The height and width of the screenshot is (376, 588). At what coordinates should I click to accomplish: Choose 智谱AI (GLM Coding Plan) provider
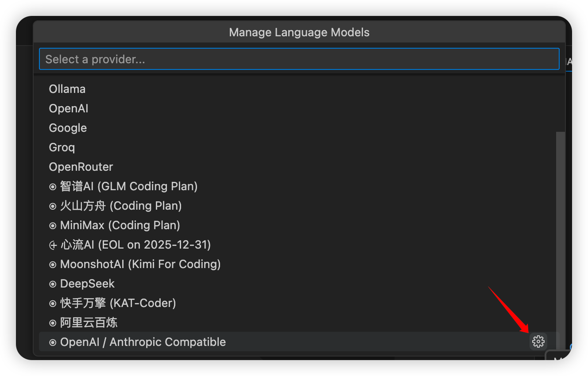[x=299, y=186]
